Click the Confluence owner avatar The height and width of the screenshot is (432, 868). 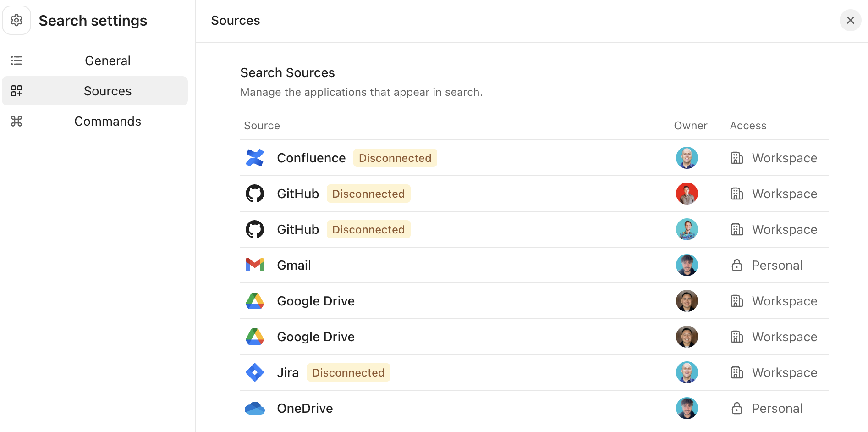click(687, 158)
